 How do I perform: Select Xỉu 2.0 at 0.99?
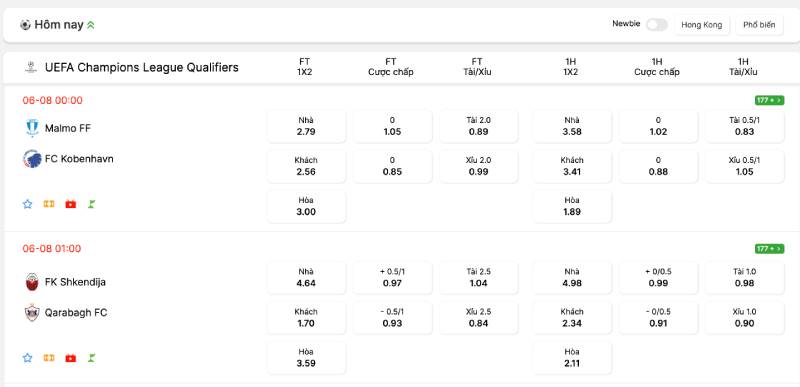[x=479, y=166]
